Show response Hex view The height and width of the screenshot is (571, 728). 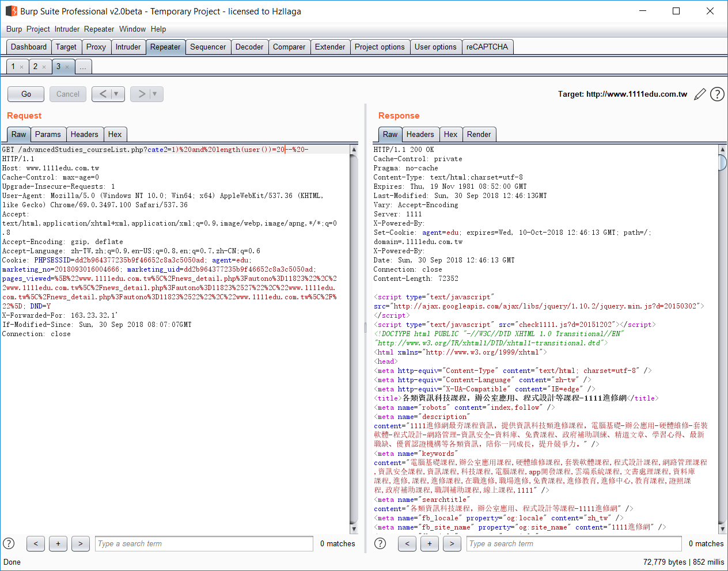pos(451,134)
